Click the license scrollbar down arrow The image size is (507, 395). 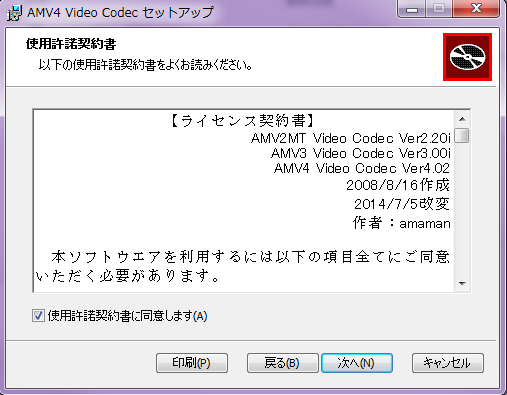coord(462,284)
